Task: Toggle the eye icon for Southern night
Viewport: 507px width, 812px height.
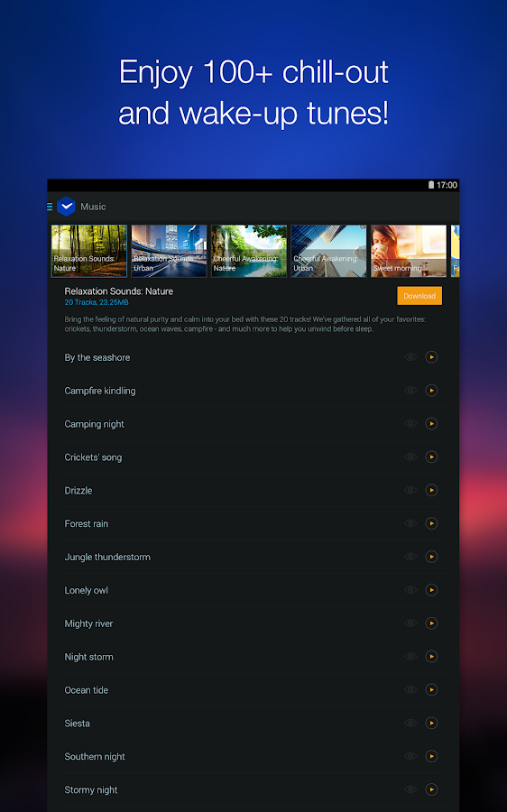Action: 410,756
